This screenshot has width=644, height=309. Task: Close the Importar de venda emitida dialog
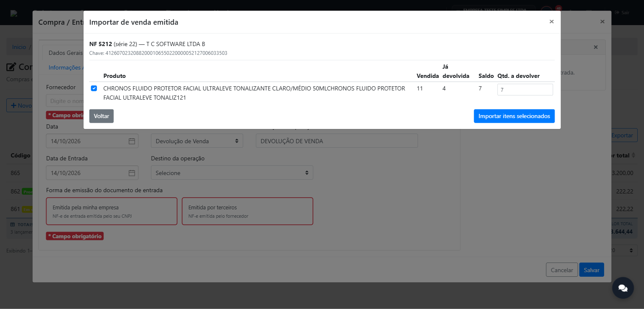pyautogui.click(x=551, y=21)
